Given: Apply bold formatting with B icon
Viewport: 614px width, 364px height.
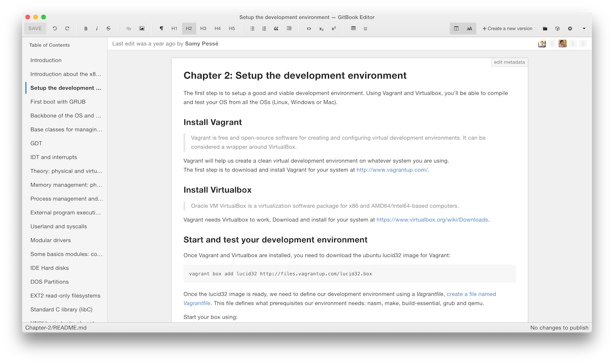Looking at the screenshot, I should (x=86, y=29).
